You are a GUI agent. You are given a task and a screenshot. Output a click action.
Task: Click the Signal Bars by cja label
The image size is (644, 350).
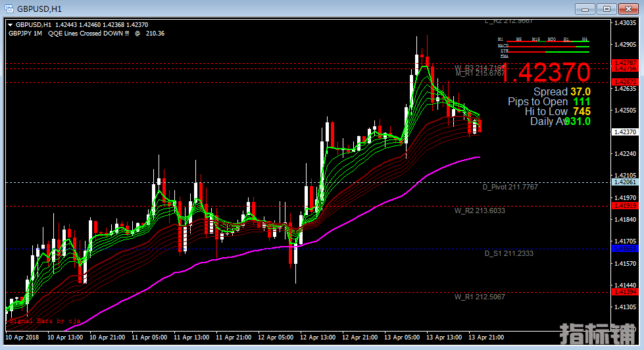click(x=44, y=321)
